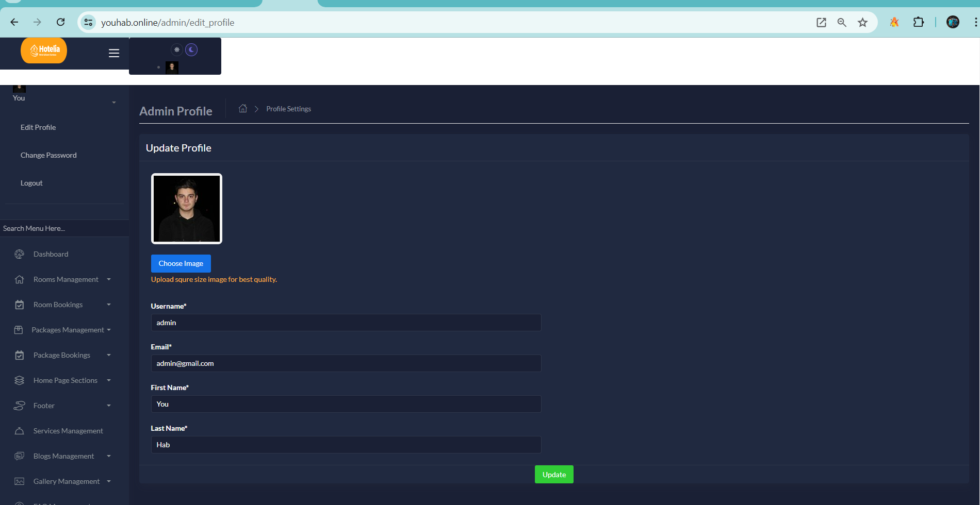Bookmark this page with star icon
The image size is (980, 505).
point(862,22)
